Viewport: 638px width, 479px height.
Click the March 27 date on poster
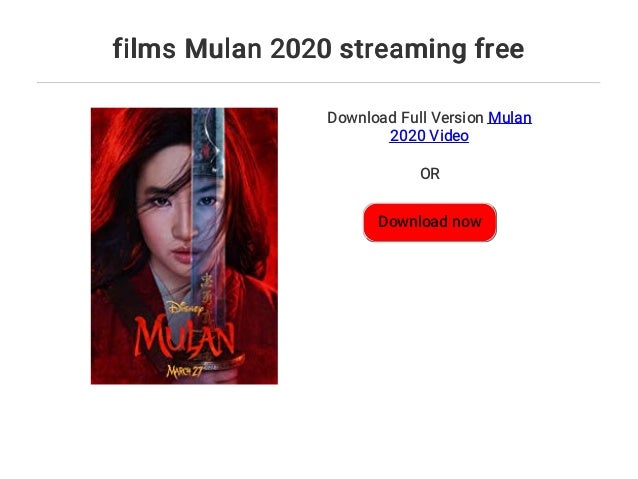coord(184,371)
